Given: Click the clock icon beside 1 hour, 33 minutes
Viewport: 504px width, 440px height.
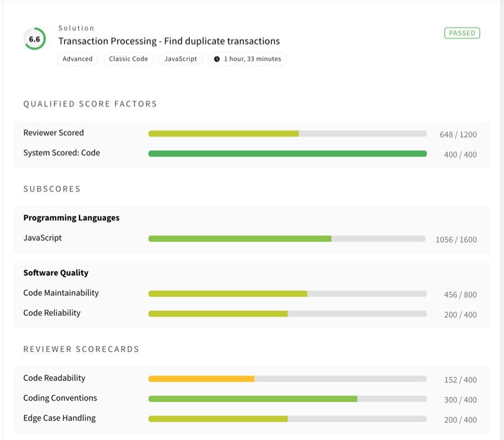Looking at the screenshot, I should [217, 59].
